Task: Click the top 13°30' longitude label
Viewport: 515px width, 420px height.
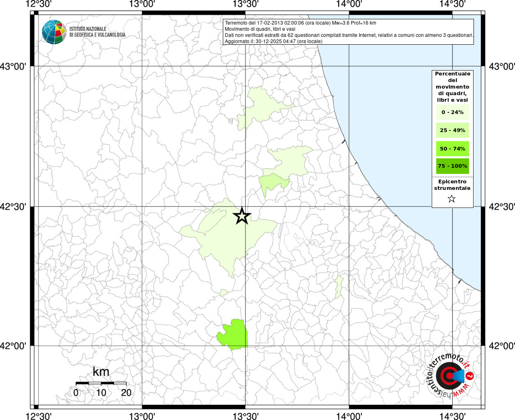Action: 245,4
